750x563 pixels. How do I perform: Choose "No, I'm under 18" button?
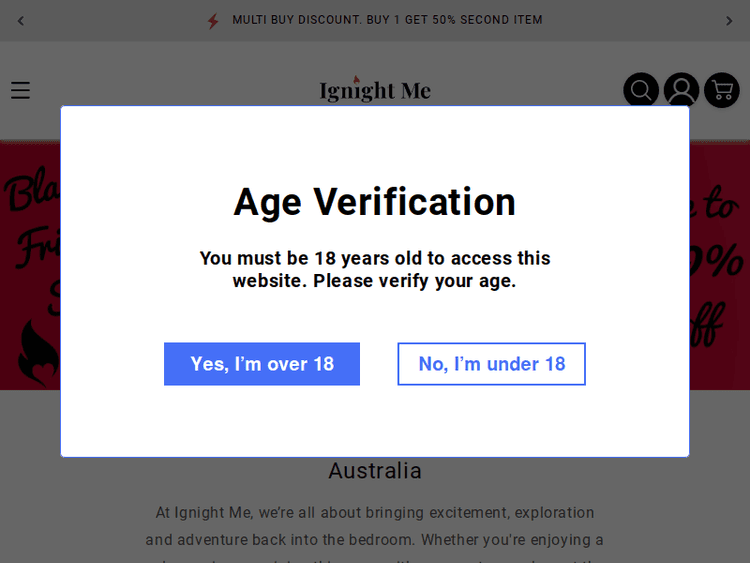click(491, 364)
